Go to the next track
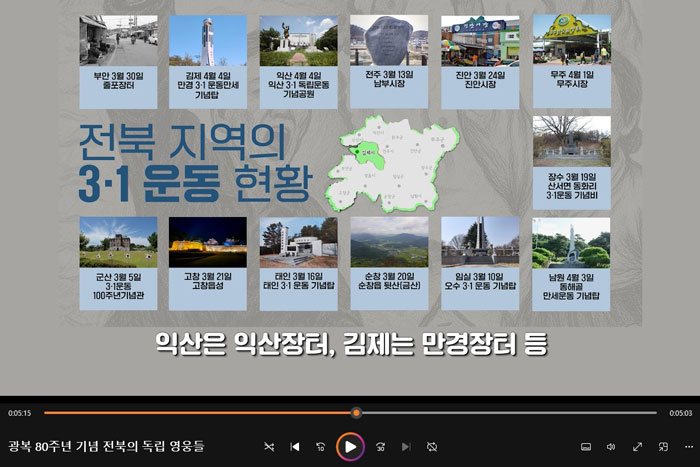 click(406, 446)
